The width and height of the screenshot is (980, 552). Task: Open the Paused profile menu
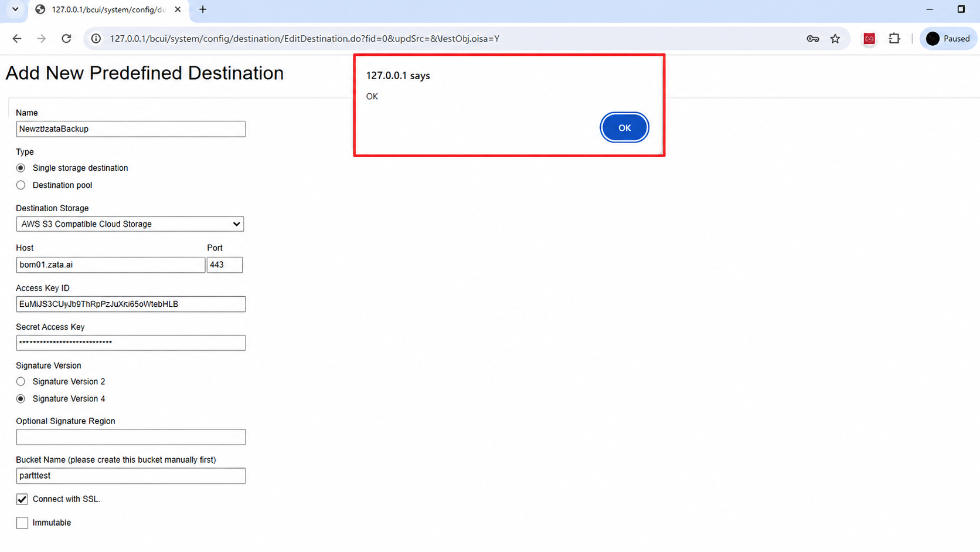pyautogui.click(x=948, y=39)
